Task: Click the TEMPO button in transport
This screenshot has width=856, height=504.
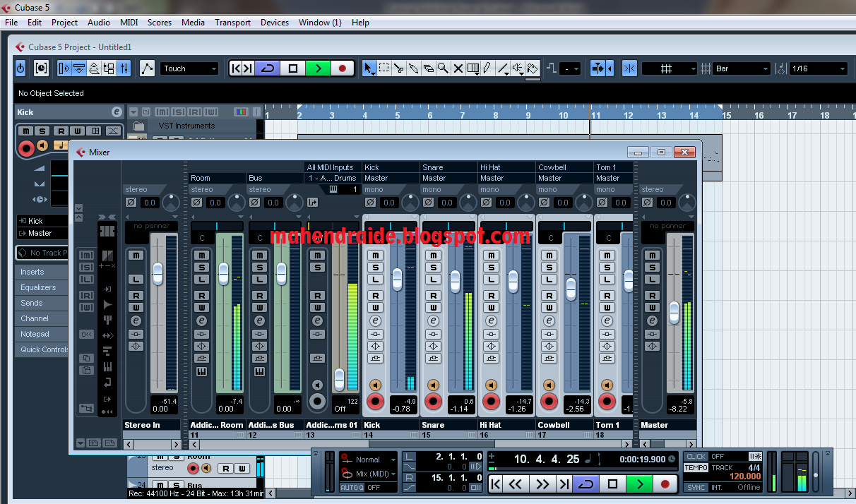Action: pyautogui.click(x=696, y=467)
